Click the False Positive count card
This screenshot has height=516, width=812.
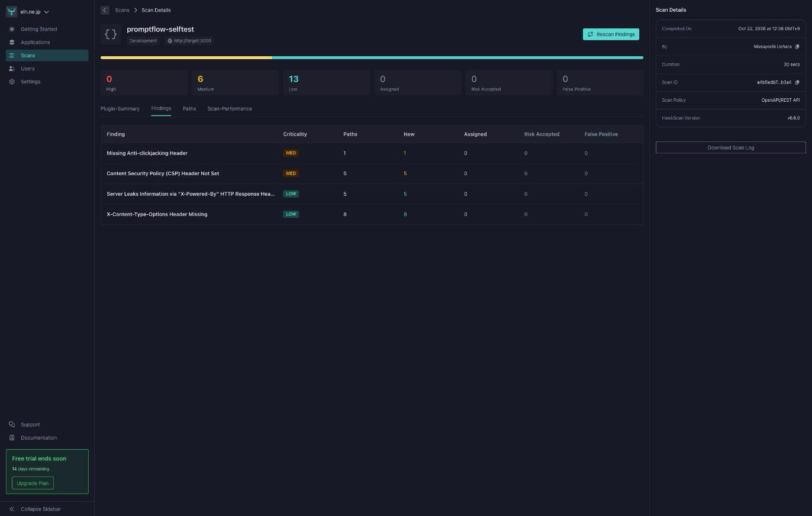click(x=600, y=83)
